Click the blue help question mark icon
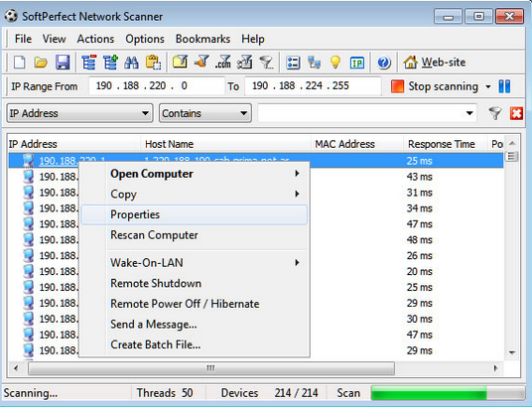 click(384, 63)
